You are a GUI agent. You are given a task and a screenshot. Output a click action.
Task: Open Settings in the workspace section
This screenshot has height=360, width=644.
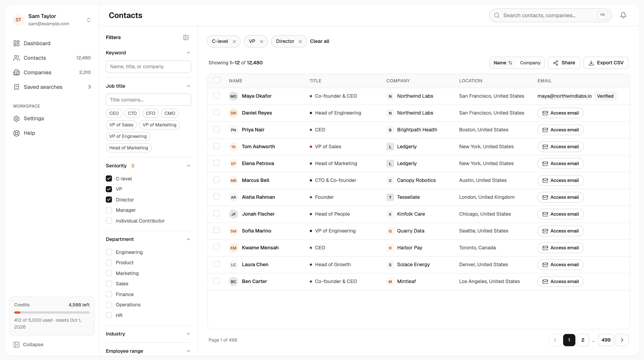[52, 118]
